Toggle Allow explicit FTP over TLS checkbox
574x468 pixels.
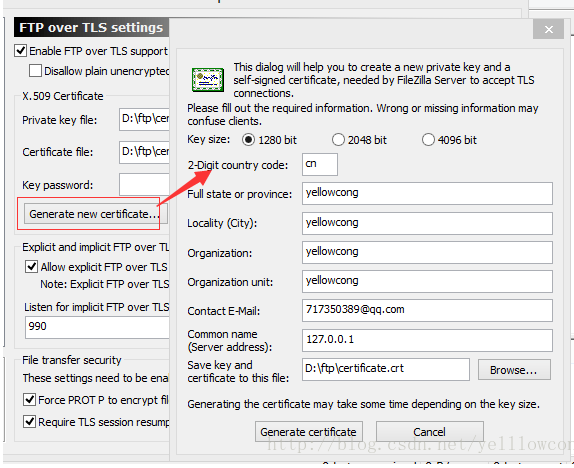(x=31, y=267)
